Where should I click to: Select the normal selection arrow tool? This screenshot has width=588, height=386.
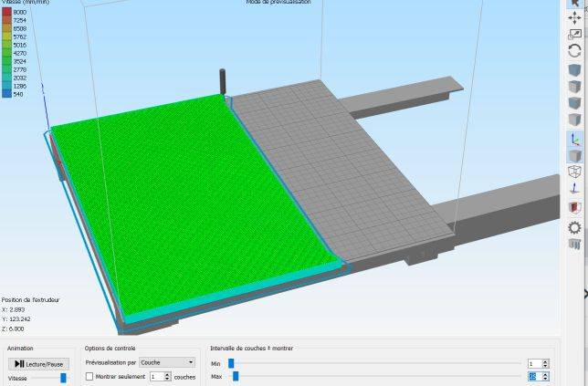(574, 3)
